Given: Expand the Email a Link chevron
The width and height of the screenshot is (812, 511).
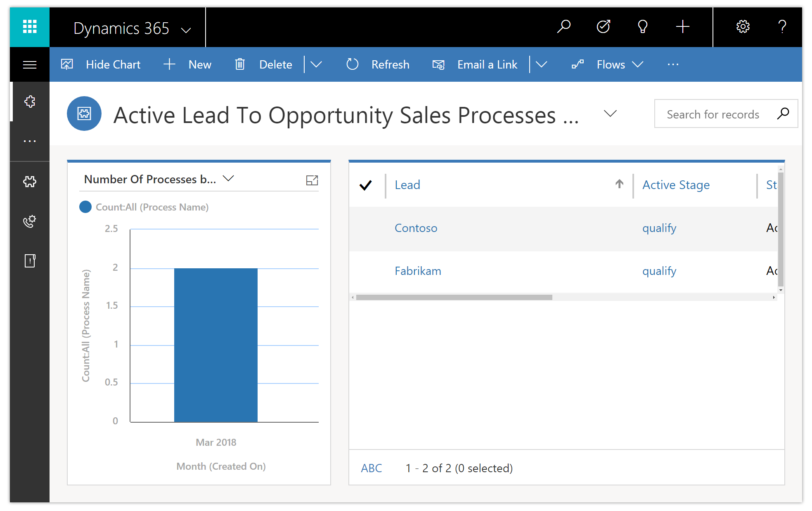Looking at the screenshot, I should 541,64.
